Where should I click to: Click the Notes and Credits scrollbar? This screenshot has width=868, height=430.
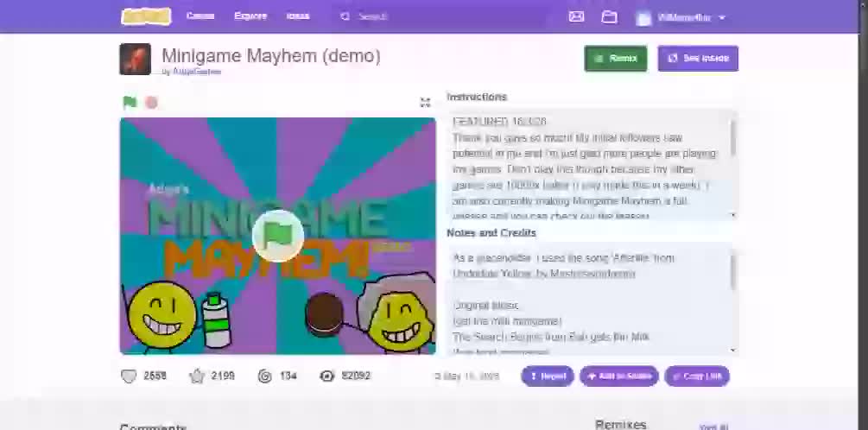click(734, 272)
